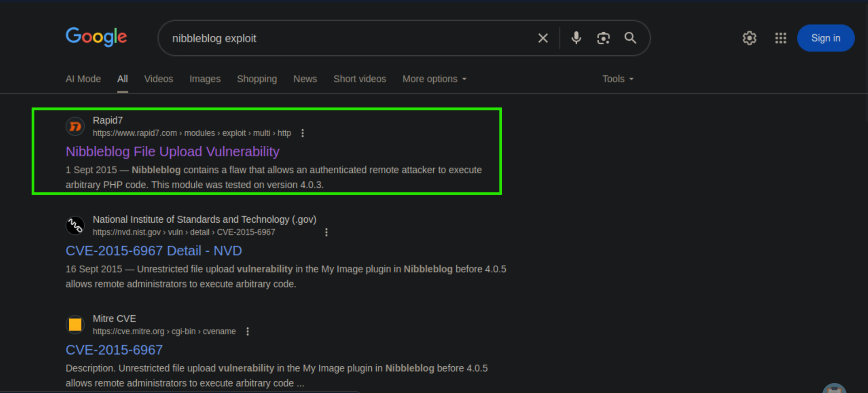Image resolution: width=868 pixels, height=393 pixels.
Task: Open Google apps grid
Action: [x=781, y=38]
